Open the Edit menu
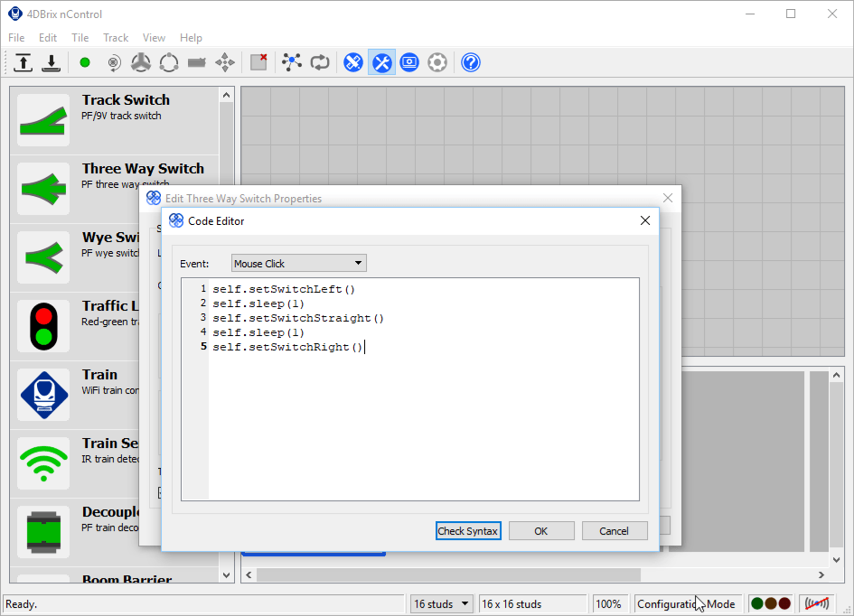 pyautogui.click(x=47, y=38)
